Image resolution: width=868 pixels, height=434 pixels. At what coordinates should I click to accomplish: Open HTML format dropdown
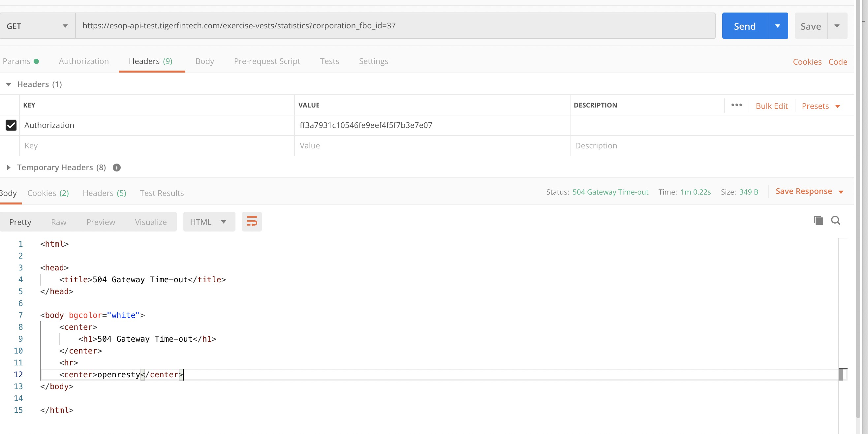tap(209, 222)
